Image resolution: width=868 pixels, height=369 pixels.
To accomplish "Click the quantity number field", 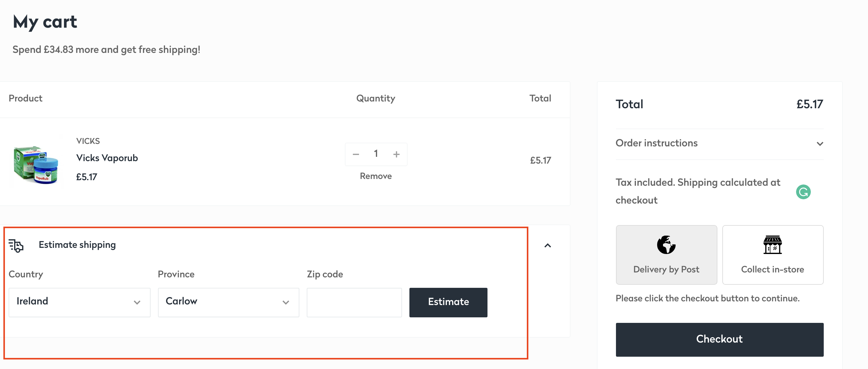I will pyautogui.click(x=376, y=154).
